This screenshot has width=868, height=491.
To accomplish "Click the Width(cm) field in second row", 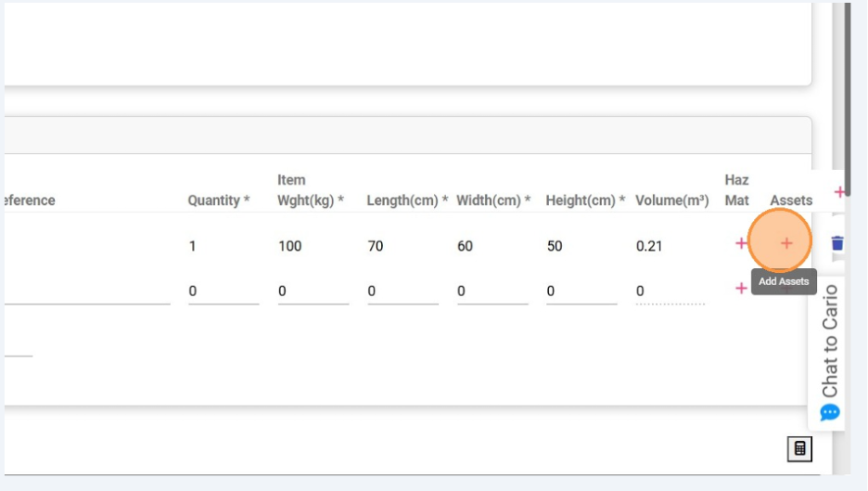I will click(x=491, y=291).
